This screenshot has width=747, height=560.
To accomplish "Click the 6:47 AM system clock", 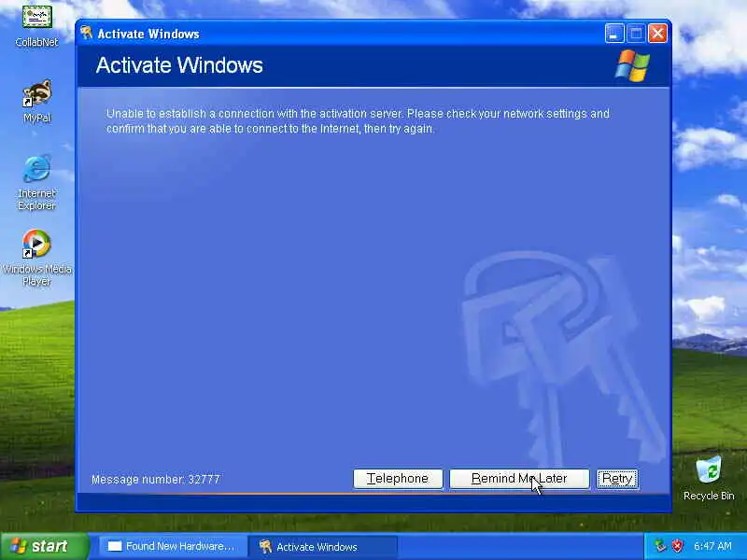I will click(712, 546).
